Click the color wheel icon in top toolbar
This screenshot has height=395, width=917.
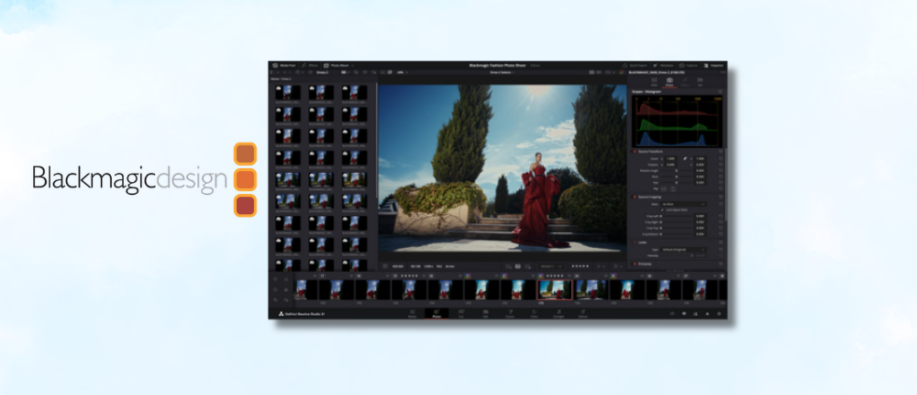pos(622,72)
